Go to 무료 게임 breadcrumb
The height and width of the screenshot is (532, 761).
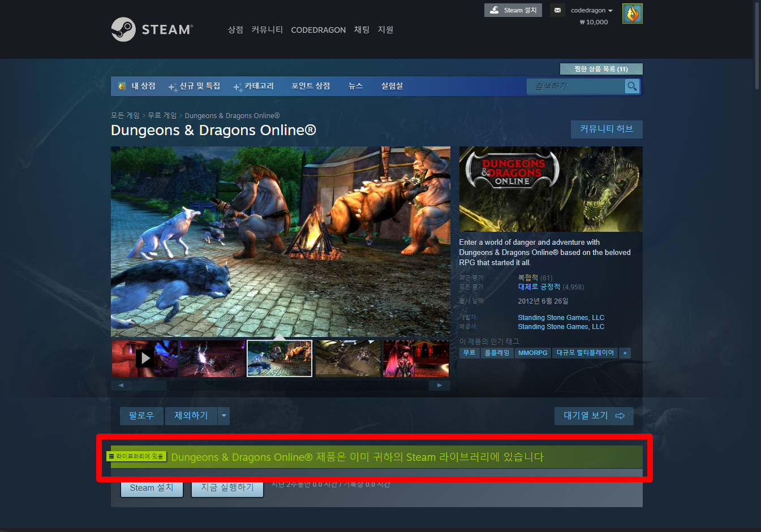(x=162, y=115)
